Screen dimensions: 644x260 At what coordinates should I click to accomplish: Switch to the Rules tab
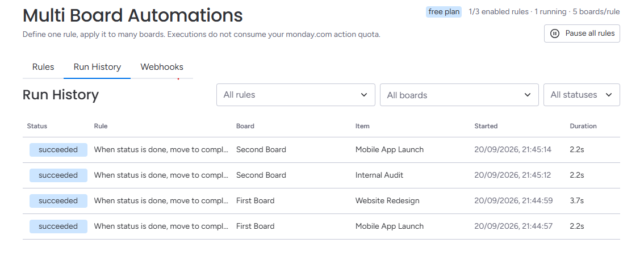[x=43, y=67]
